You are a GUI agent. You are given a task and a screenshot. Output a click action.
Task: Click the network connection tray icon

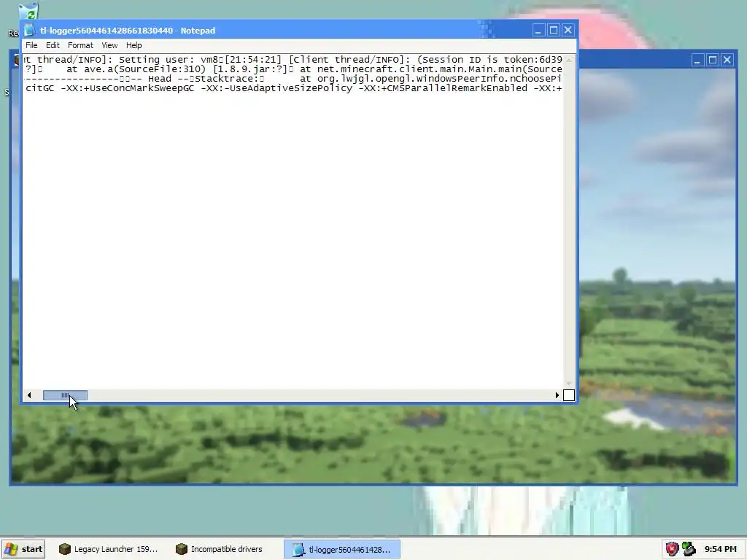coord(689,549)
